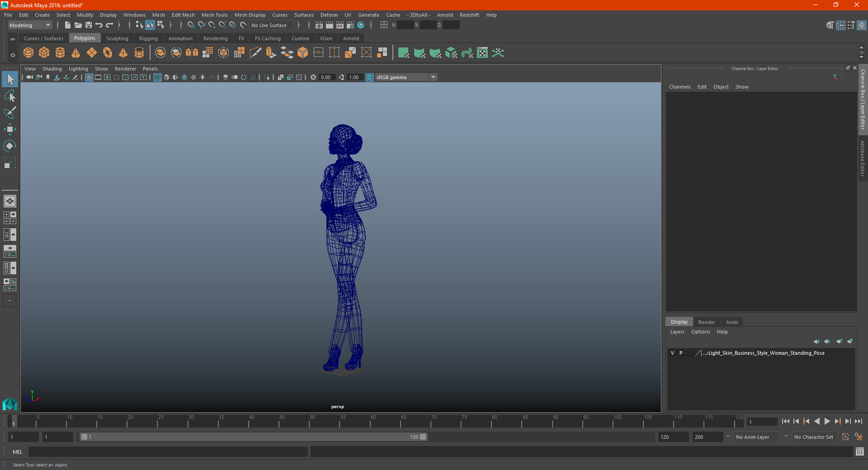Switch to the Render layer tab
This screenshot has height=470, width=868.
(x=707, y=322)
